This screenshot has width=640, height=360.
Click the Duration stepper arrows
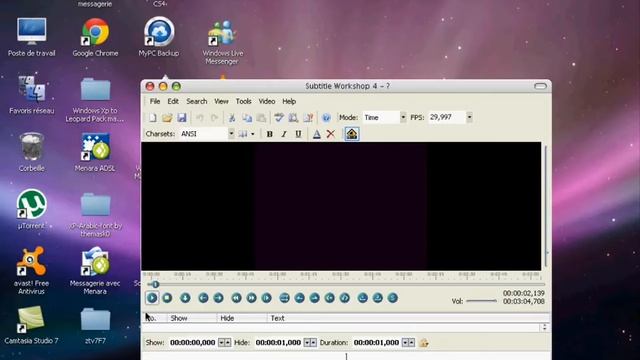(408, 342)
